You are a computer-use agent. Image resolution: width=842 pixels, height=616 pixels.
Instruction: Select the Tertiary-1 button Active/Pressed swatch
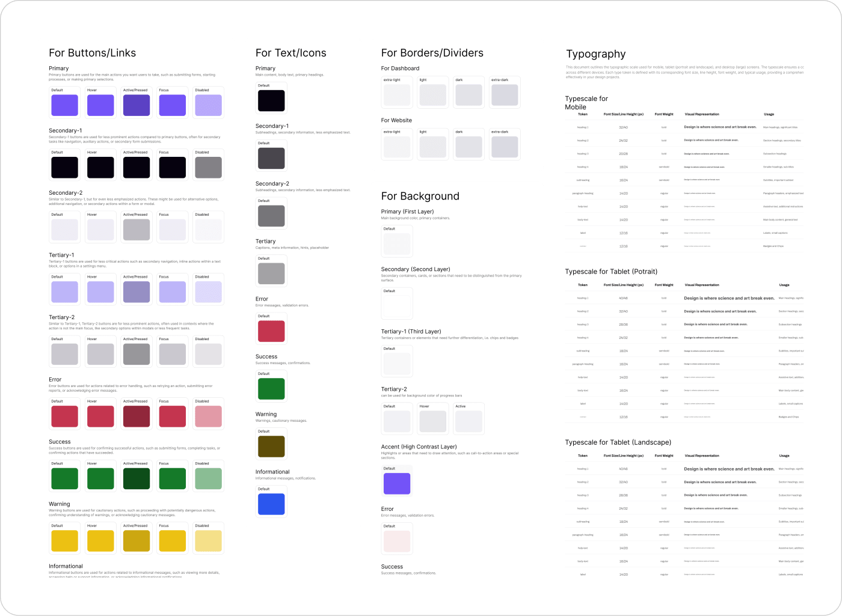point(137,292)
